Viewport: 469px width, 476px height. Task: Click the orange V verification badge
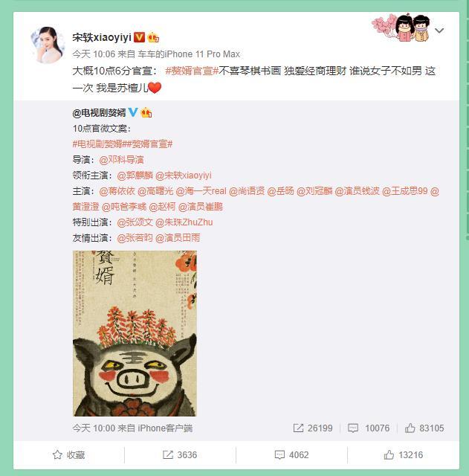[x=139, y=37]
